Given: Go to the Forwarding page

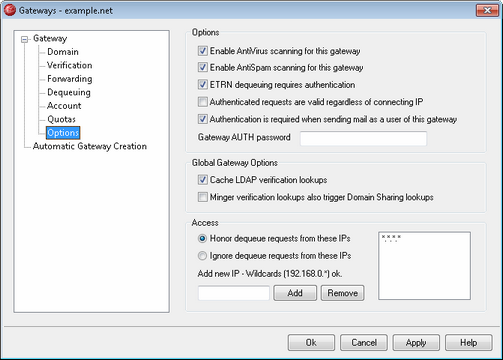Looking at the screenshot, I should [70, 79].
